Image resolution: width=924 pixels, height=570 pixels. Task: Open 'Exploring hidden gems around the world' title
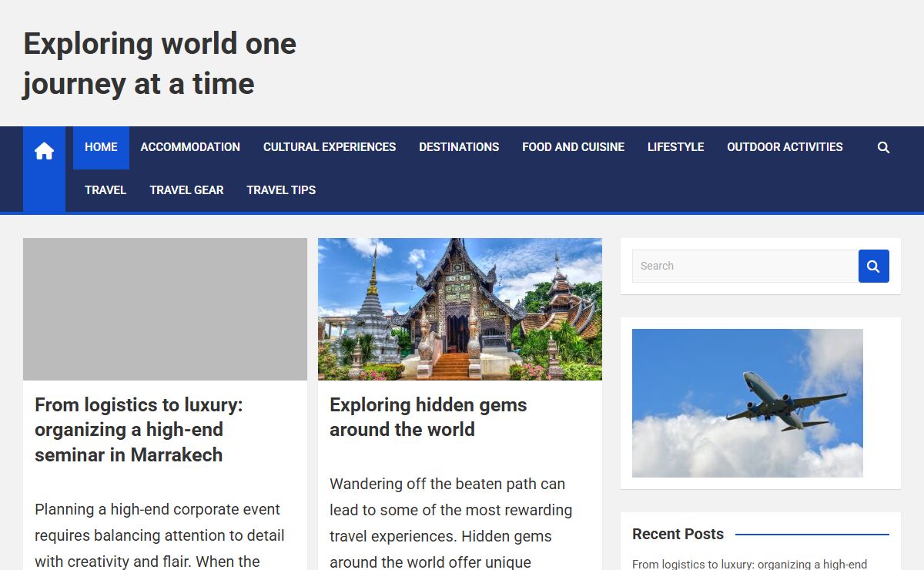coord(428,417)
